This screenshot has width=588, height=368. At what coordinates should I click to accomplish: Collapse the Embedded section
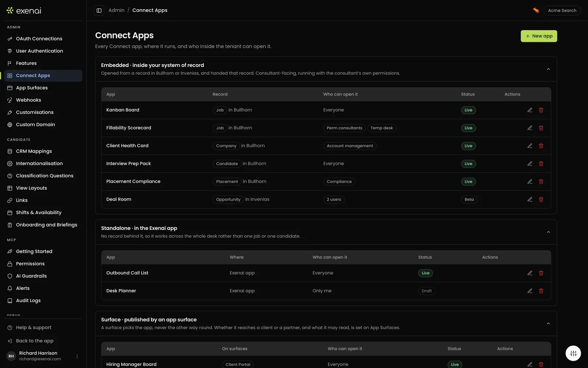tap(548, 69)
